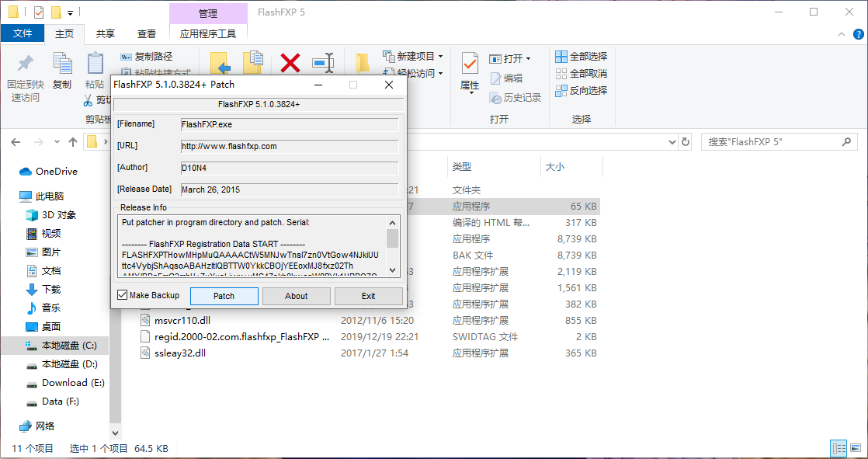Viewport: 868px width, 459px height.
Task: Select Local Disk (D:) in sidebar
Action: pyautogui.click(x=61, y=364)
